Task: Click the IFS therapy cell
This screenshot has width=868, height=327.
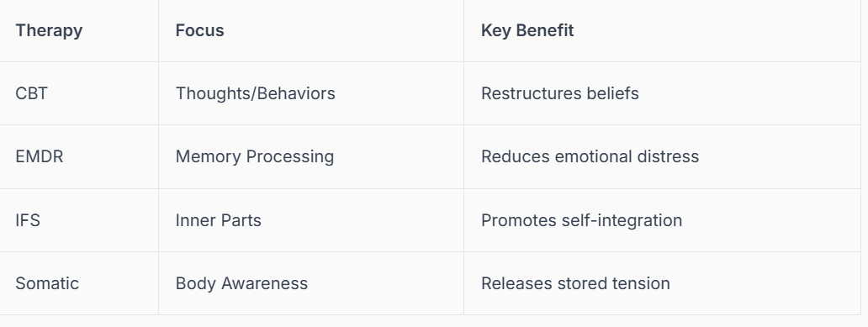Action: (x=79, y=220)
